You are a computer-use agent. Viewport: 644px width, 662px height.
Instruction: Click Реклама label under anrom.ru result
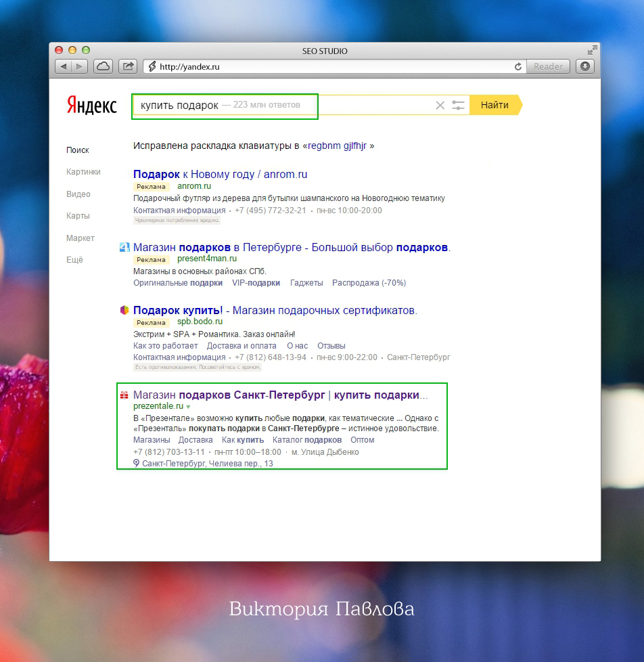pos(151,187)
